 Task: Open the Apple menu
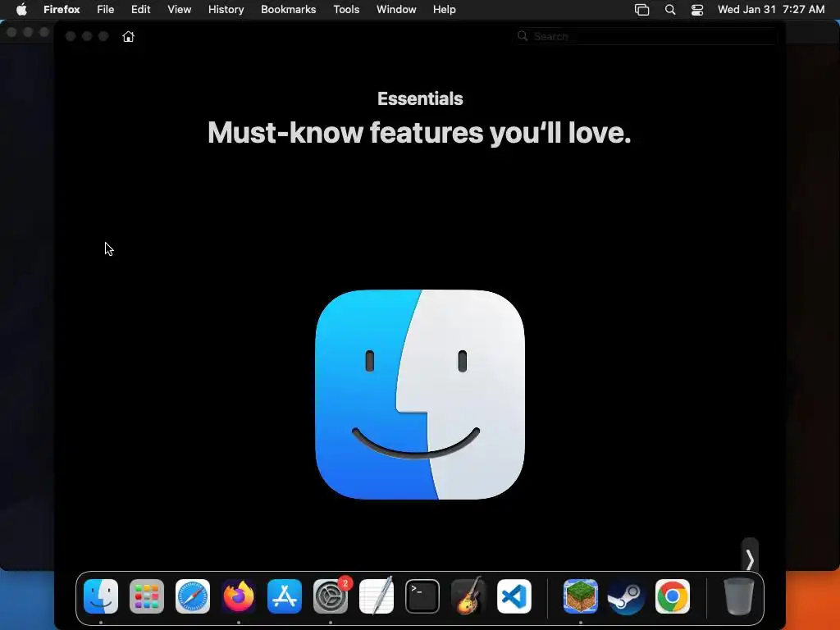coord(21,9)
